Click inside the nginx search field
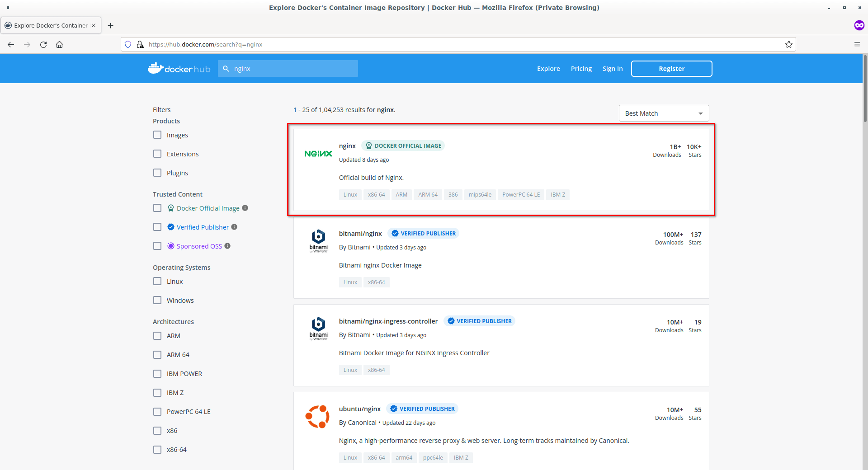The width and height of the screenshot is (868, 470). (x=288, y=68)
